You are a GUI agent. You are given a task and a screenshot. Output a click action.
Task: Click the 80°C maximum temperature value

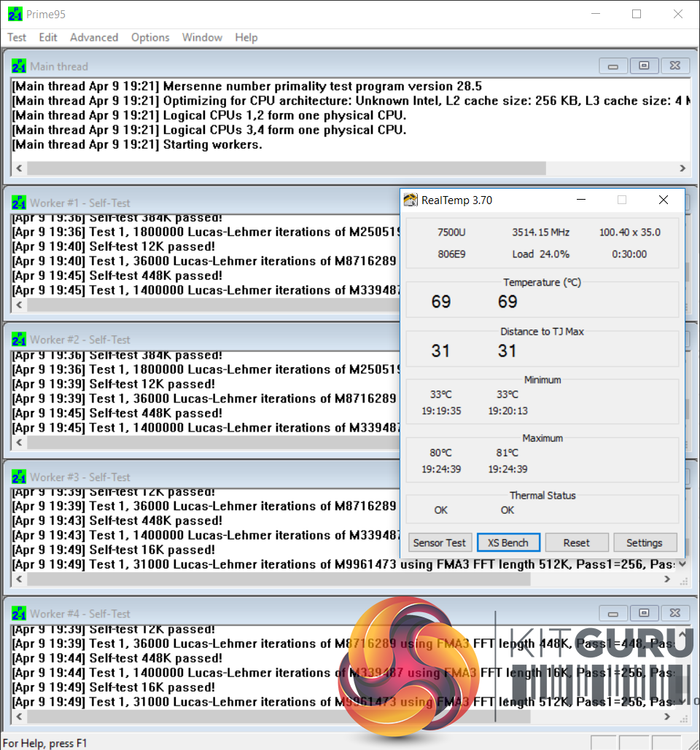pos(440,453)
